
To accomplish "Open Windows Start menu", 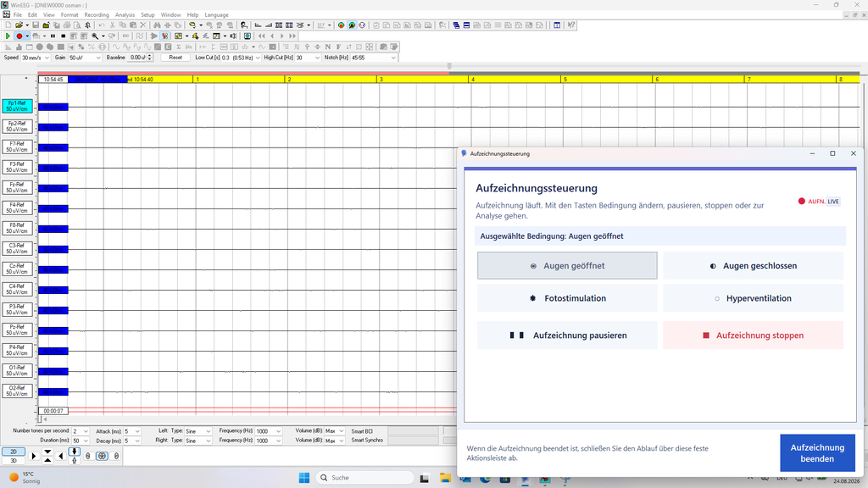I will 304,478.
